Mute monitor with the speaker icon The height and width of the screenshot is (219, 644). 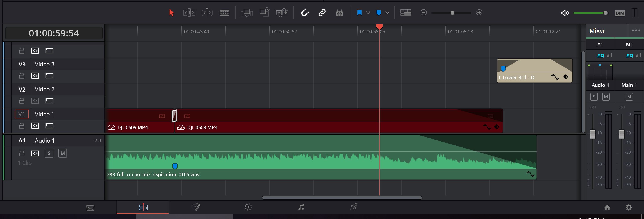click(x=564, y=13)
